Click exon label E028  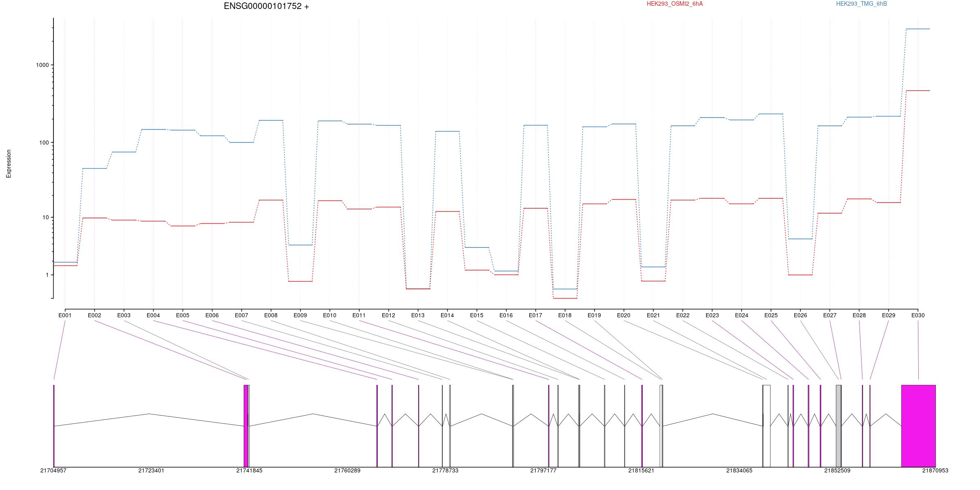click(859, 315)
